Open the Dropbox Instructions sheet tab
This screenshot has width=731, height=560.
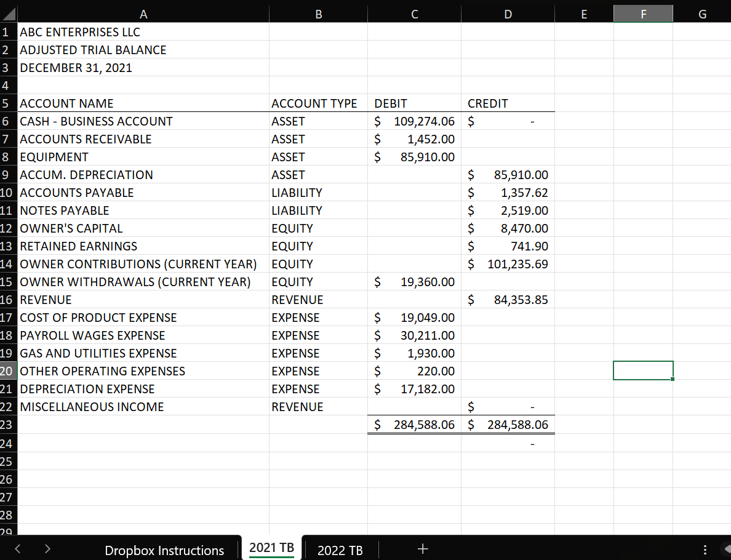[164, 550]
